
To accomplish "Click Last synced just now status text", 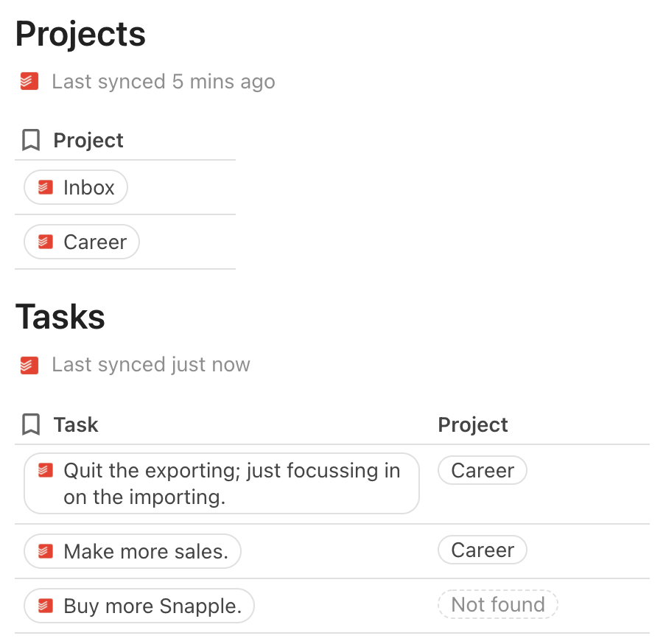I will pyautogui.click(x=150, y=364).
